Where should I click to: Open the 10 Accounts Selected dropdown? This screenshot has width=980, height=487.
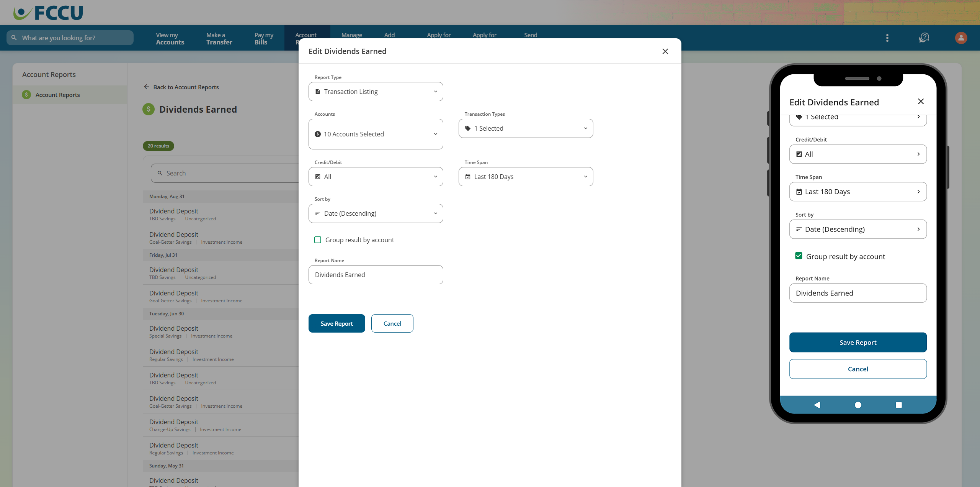376,134
